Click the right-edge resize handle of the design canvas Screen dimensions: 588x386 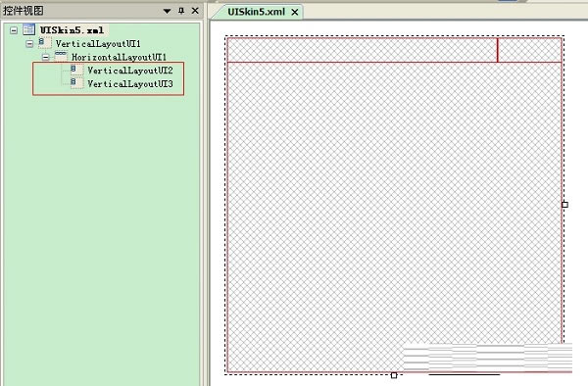pyautogui.click(x=564, y=205)
